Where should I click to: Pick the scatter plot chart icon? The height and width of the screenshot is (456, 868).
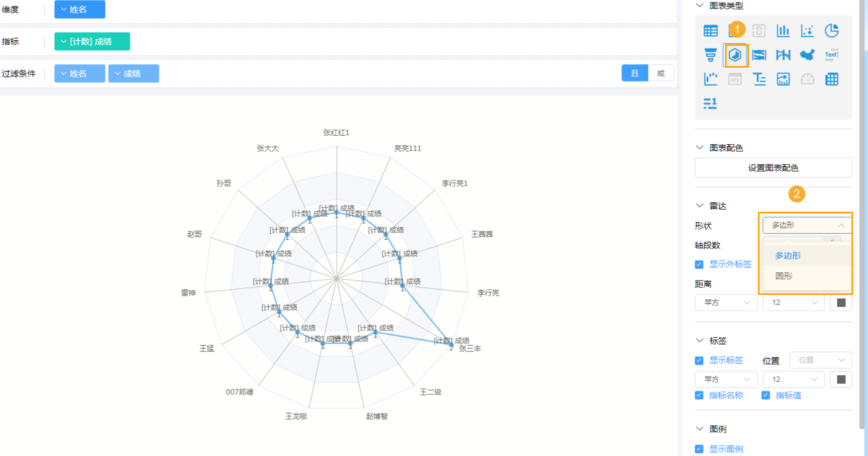click(x=807, y=31)
